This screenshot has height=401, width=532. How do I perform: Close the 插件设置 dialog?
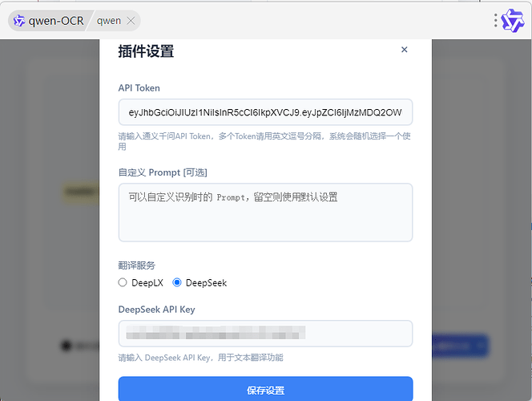404,50
